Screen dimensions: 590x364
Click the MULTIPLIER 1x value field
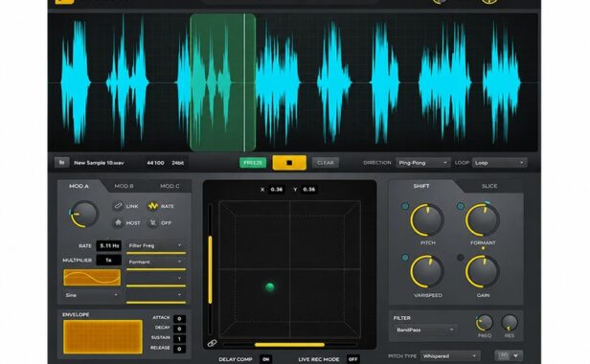click(x=109, y=261)
